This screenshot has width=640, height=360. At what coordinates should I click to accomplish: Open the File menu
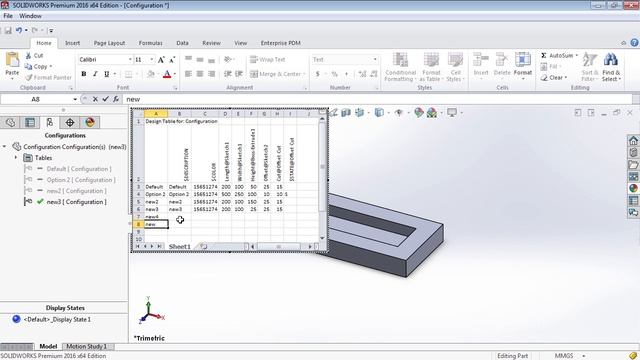8,16
